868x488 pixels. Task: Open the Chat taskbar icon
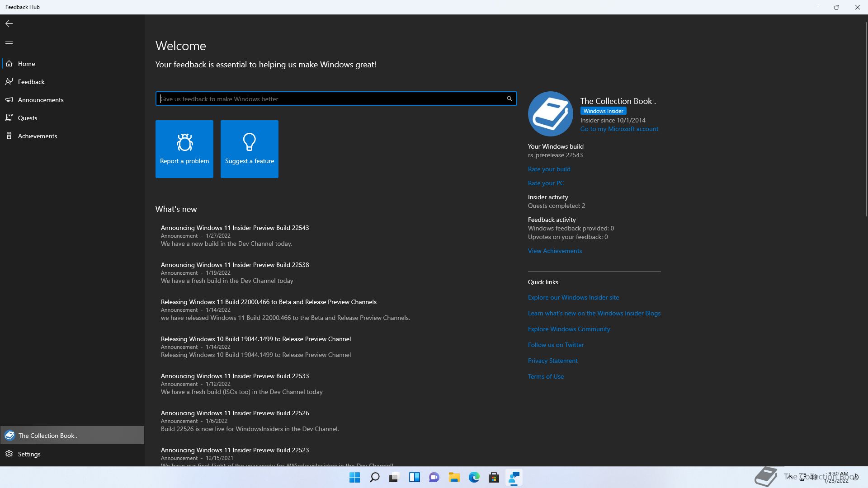coord(434,477)
